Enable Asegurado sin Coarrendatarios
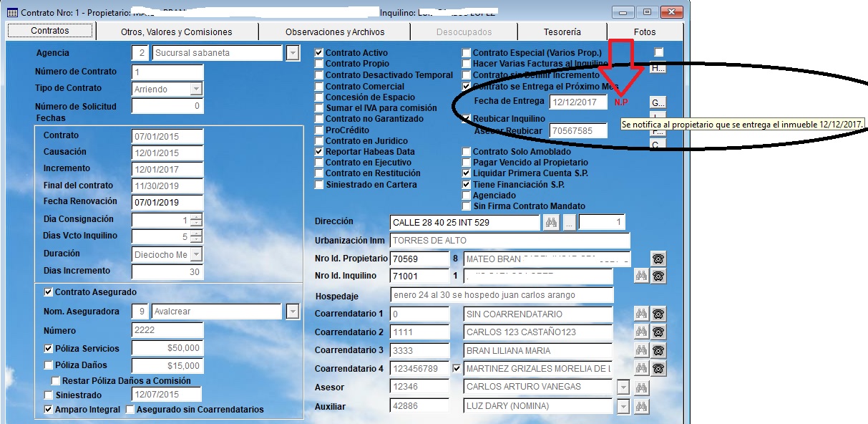This screenshot has height=424, width=868. point(130,410)
